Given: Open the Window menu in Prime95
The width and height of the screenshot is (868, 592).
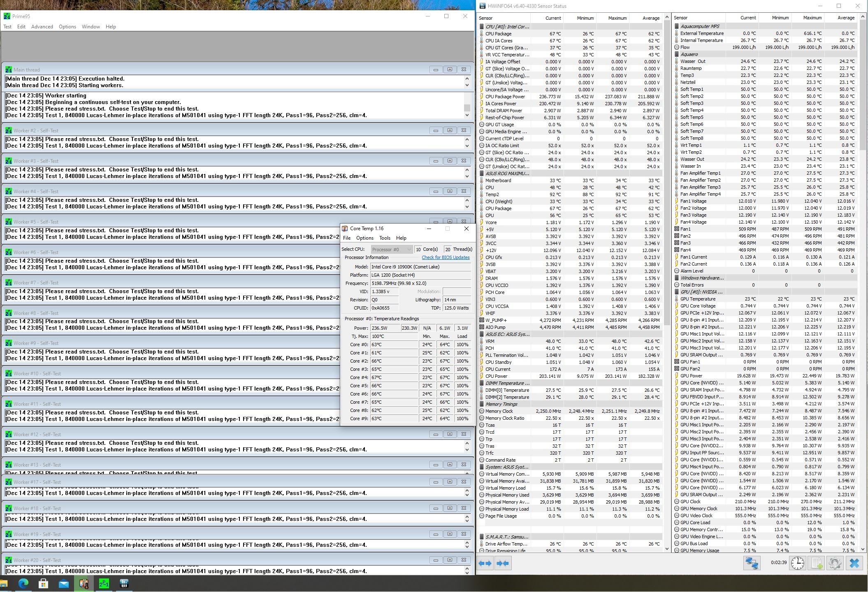Looking at the screenshot, I should tap(91, 27).
